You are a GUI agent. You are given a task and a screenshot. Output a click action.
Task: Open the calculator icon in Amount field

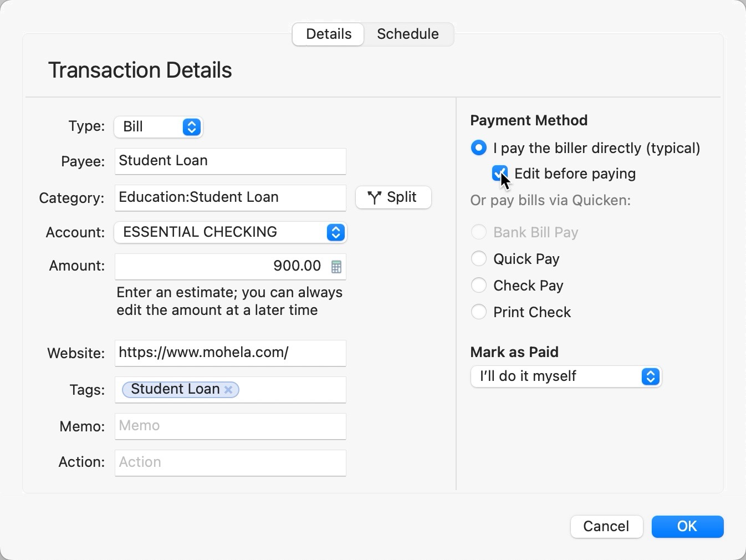pos(336,267)
